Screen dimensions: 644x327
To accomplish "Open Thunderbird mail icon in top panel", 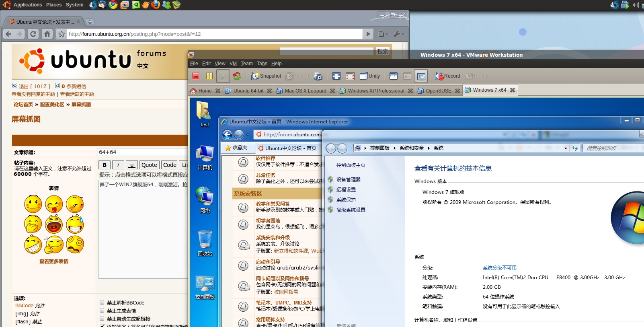I will (x=103, y=5).
